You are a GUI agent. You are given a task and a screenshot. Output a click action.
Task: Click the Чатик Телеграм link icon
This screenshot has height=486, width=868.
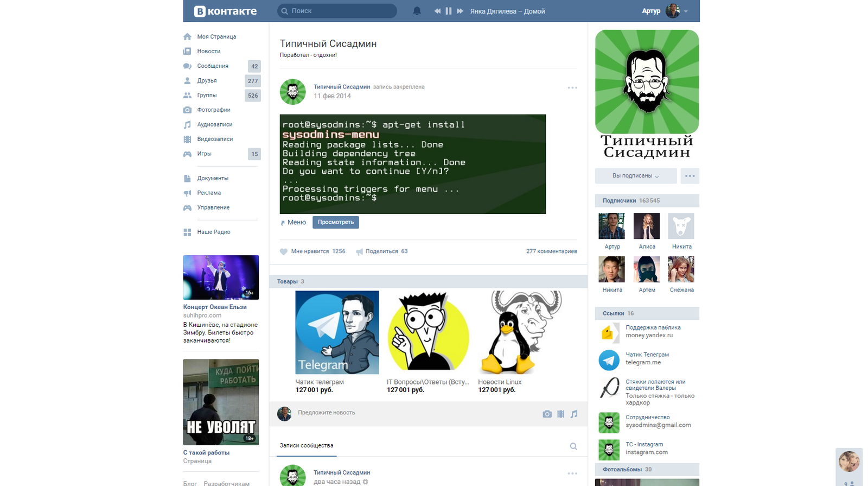609,359
